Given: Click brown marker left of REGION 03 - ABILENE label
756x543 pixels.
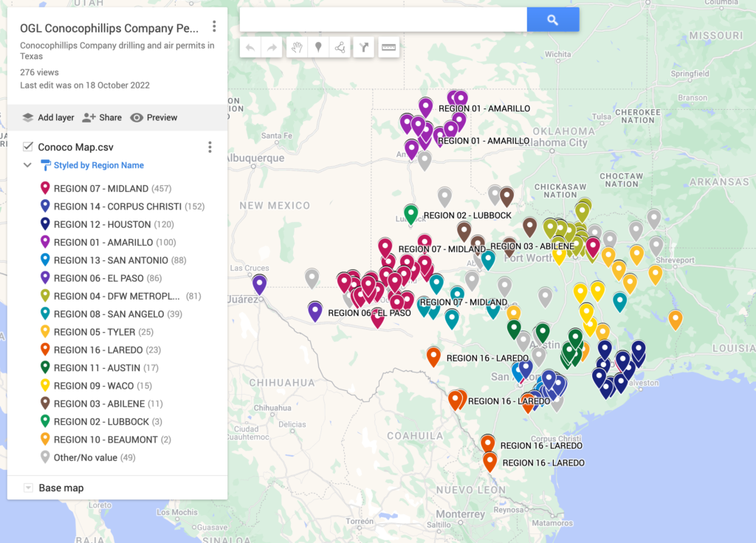Looking at the screenshot, I should pyautogui.click(x=478, y=243).
